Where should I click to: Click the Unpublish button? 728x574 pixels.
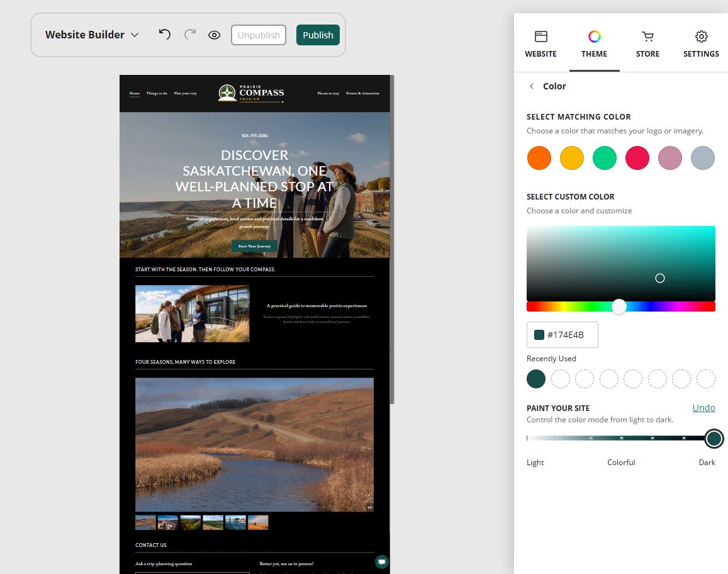coord(259,35)
